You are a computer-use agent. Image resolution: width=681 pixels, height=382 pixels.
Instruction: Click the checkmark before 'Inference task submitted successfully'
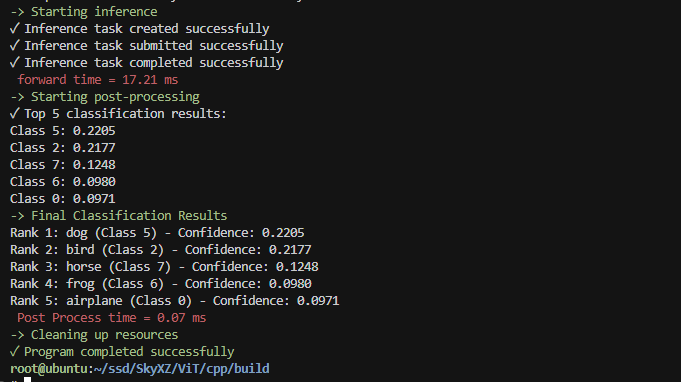15,46
